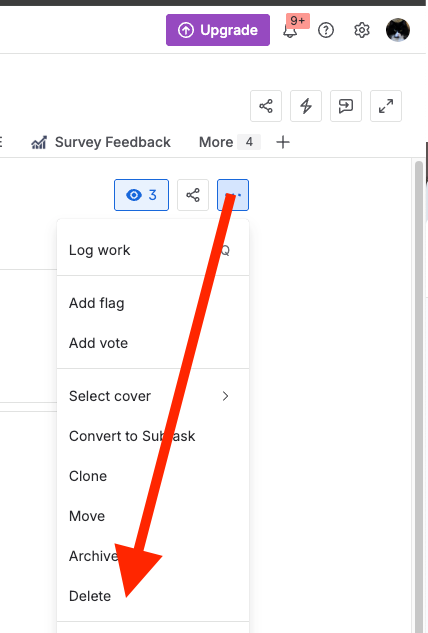This screenshot has width=428, height=633.
Task: Open the automation lightning bolt icon
Action: pyautogui.click(x=306, y=106)
